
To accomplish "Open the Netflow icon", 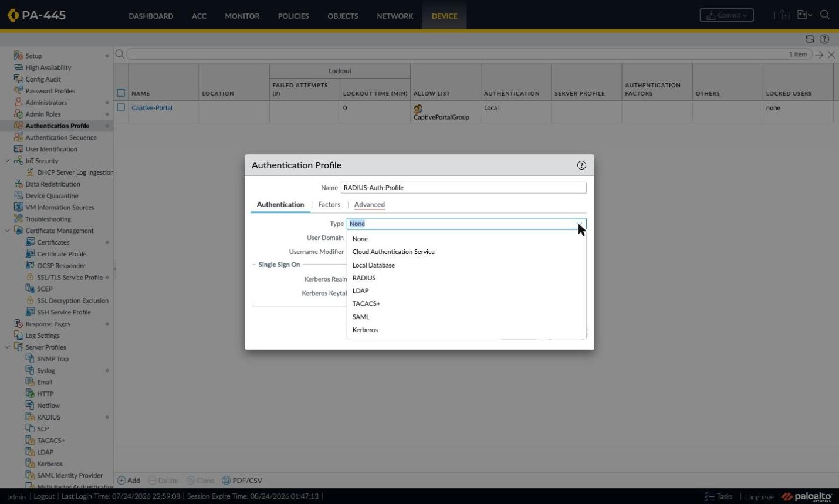I will [31, 405].
